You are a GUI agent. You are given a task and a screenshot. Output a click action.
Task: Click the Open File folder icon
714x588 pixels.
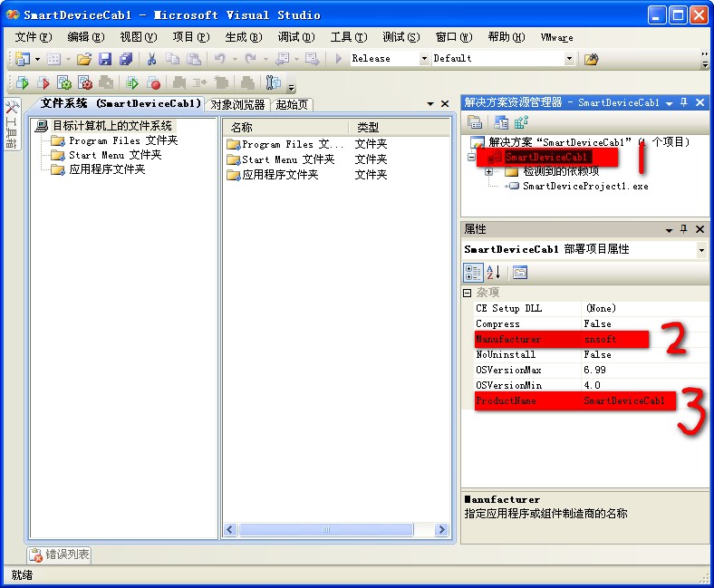pyautogui.click(x=84, y=59)
